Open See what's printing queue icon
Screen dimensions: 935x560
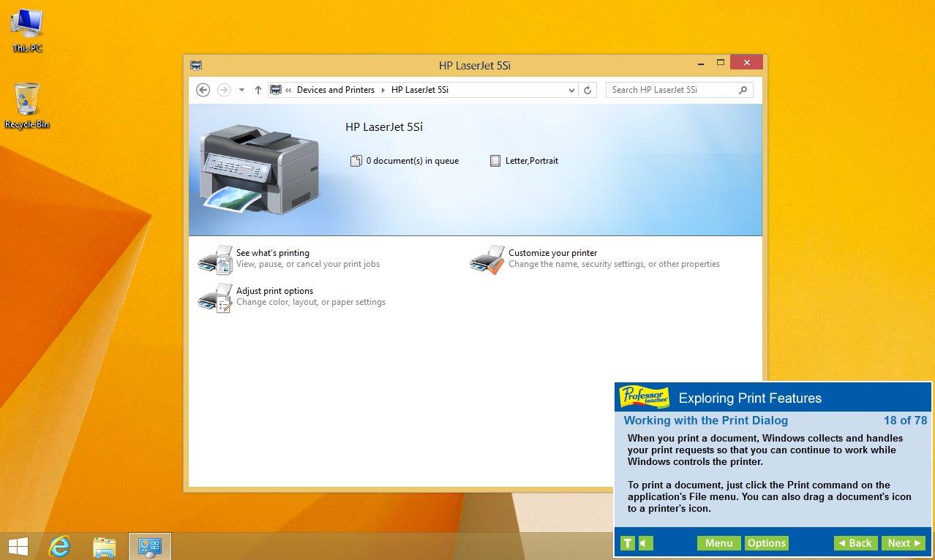pyautogui.click(x=216, y=259)
